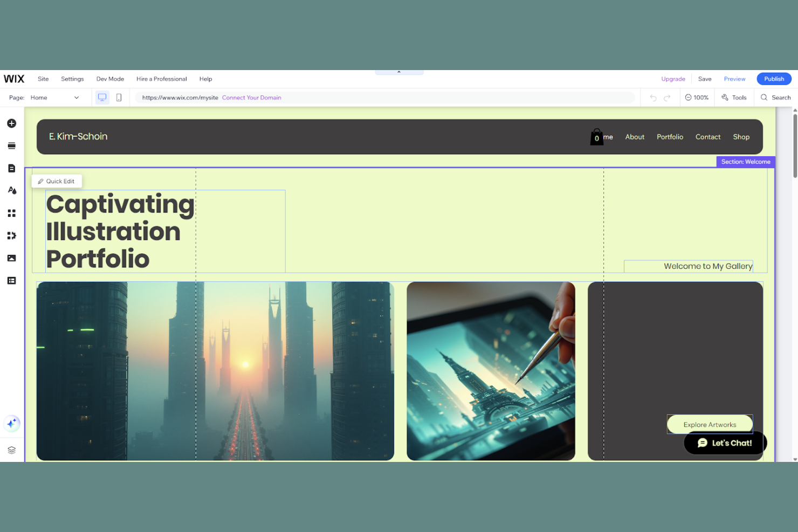Open the AI assistant tool
The width and height of the screenshot is (798, 532).
click(x=12, y=424)
